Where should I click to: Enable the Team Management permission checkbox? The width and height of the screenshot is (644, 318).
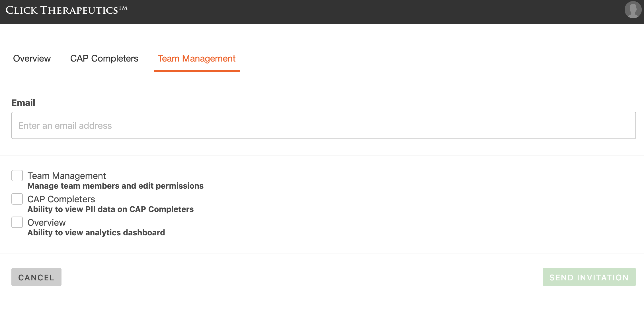tap(17, 176)
